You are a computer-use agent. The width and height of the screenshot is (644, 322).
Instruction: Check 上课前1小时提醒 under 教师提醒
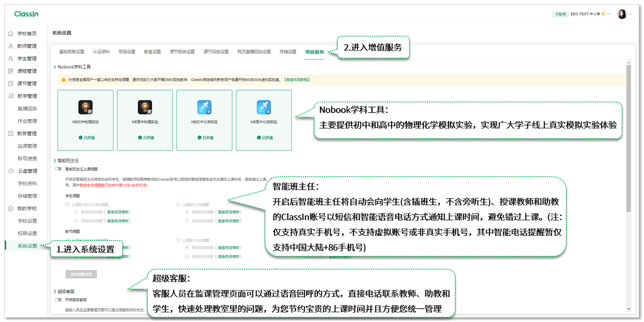[178, 240]
